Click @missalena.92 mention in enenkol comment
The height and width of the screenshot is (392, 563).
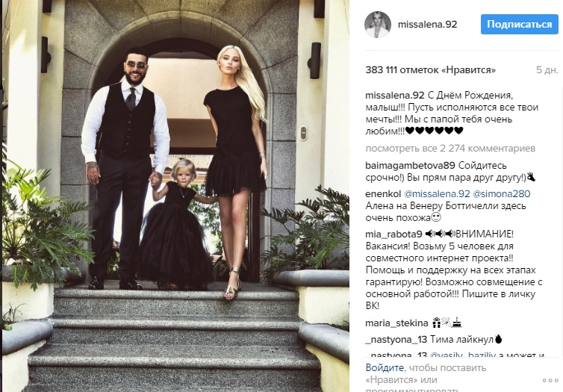pos(437,194)
